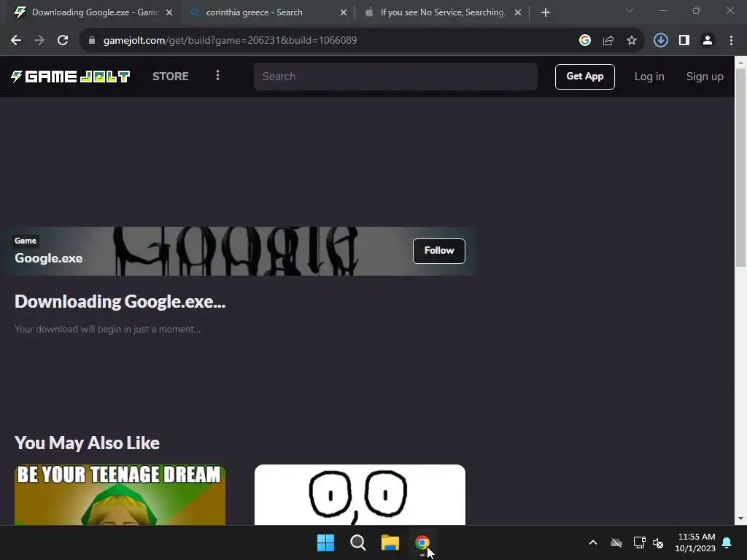The height and width of the screenshot is (560, 747).
Task: Click the browser forward arrow
Action: [x=39, y=41]
